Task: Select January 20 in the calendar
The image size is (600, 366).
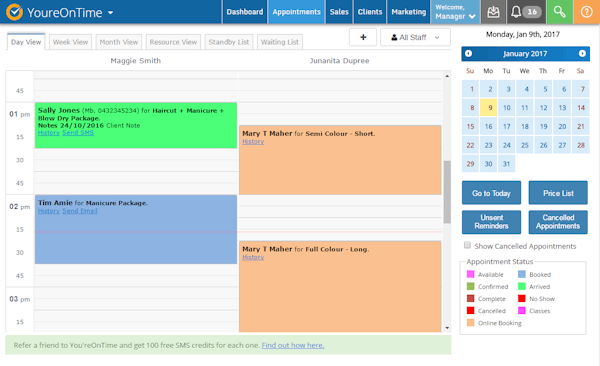Action: tap(562, 126)
